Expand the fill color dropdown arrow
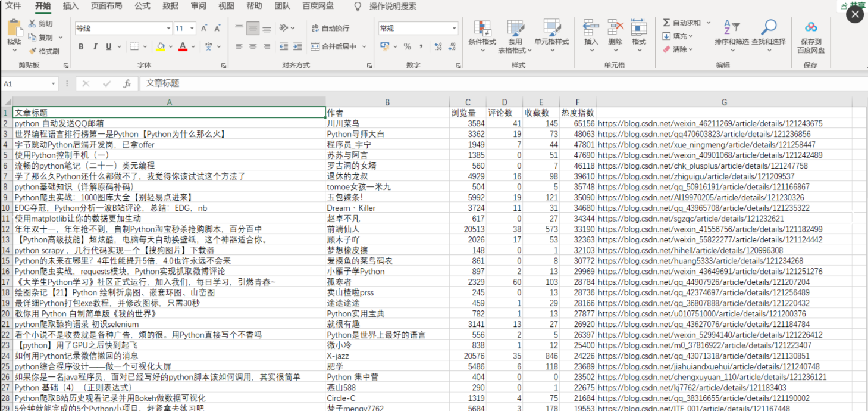The height and width of the screenshot is (411, 868). coord(170,46)
